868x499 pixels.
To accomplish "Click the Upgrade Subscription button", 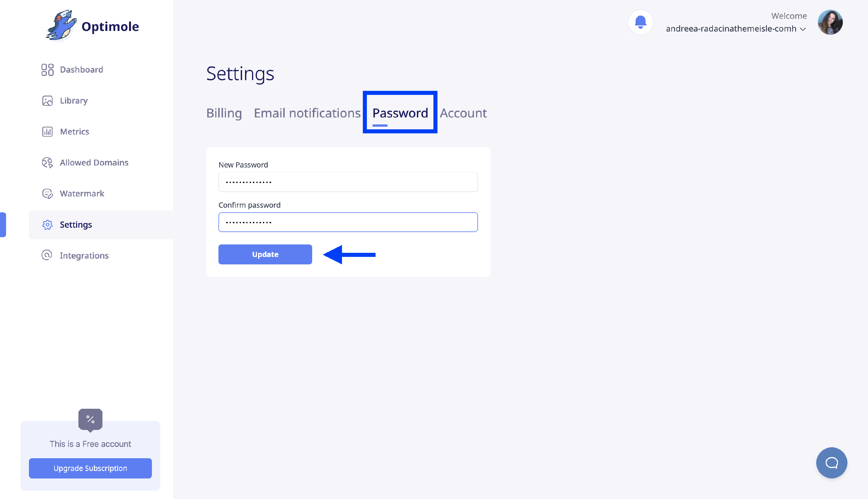I will coord(90,468).
